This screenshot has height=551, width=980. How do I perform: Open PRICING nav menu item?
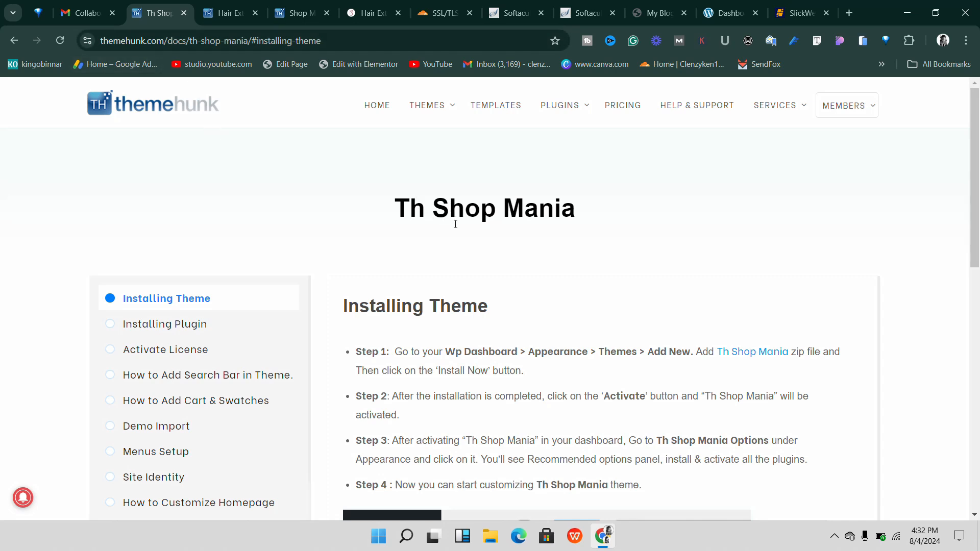click(623, 105)
